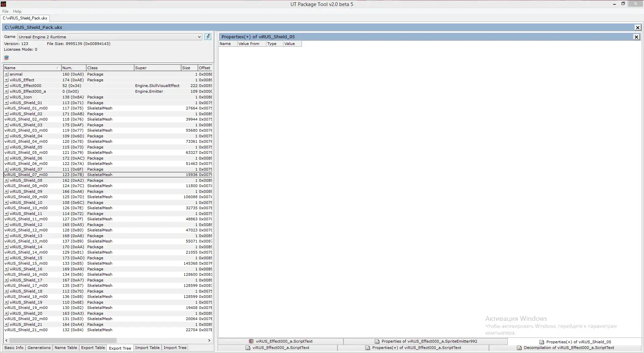
Task: Switch to the Export Table tab
Action: (x=93, y=348)
